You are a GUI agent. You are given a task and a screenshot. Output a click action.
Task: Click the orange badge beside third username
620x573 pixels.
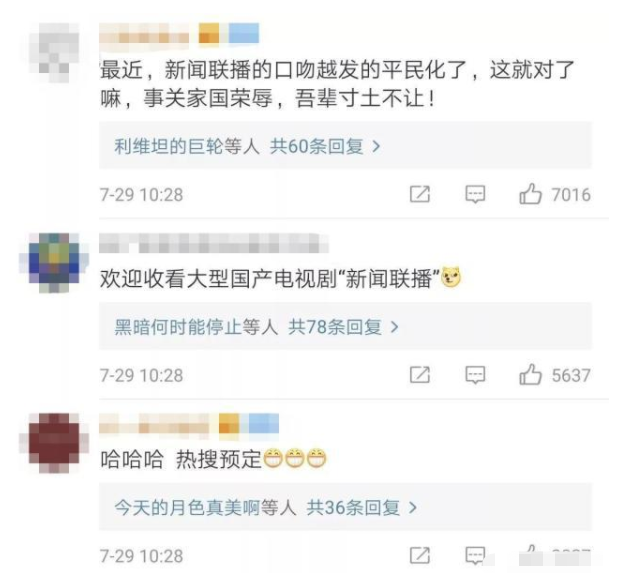pyautogui.click(x=229, y=424)
